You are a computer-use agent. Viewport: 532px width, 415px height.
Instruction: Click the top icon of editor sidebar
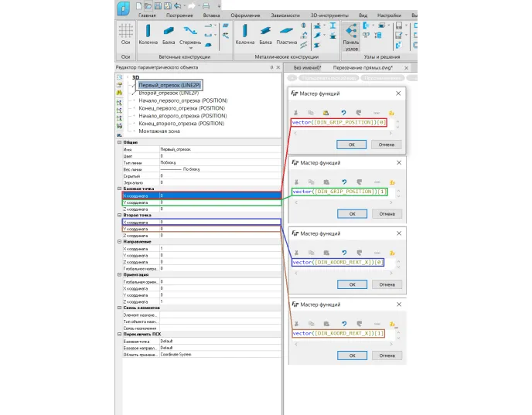(119, 77)
